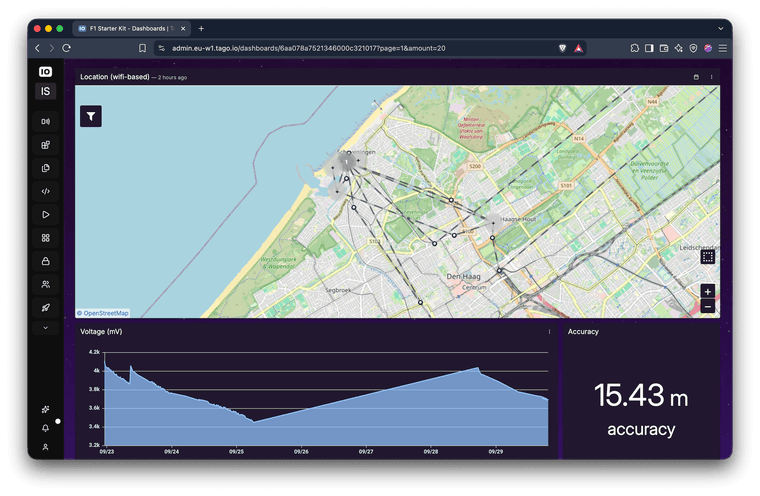Open the four-squares modules icon in the sidebar
Image resolution: width=760 pixels, height=496 pixels.
click(46, 238)
